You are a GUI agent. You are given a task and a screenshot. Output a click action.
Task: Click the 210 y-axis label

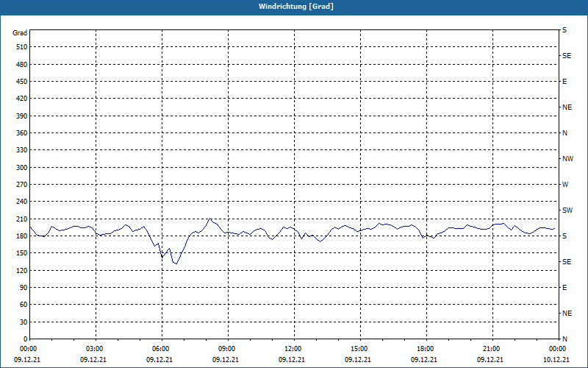[x=22, y=219]
